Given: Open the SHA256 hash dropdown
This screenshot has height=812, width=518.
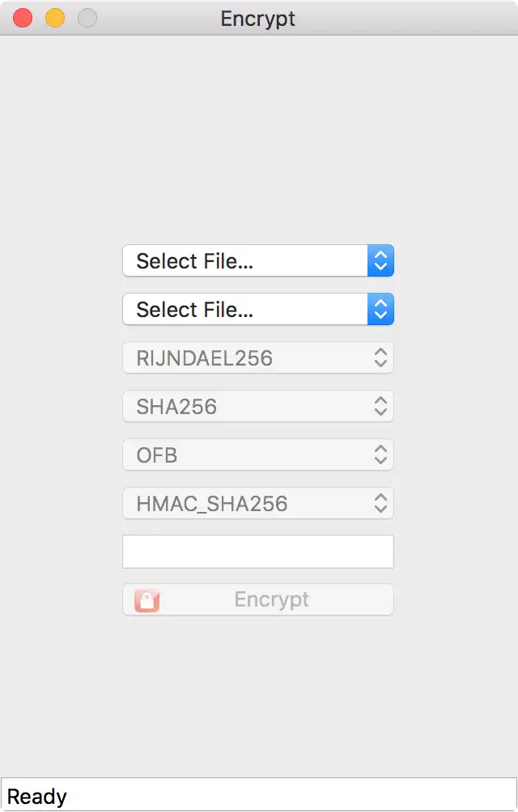Looking at the screenshot, I should pyautogui.click(x=244, y=407).
